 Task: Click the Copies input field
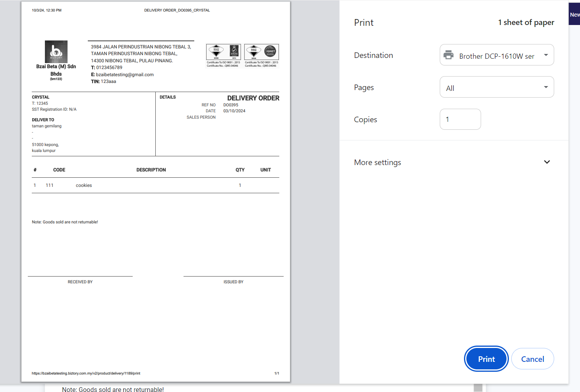(460, 119)
